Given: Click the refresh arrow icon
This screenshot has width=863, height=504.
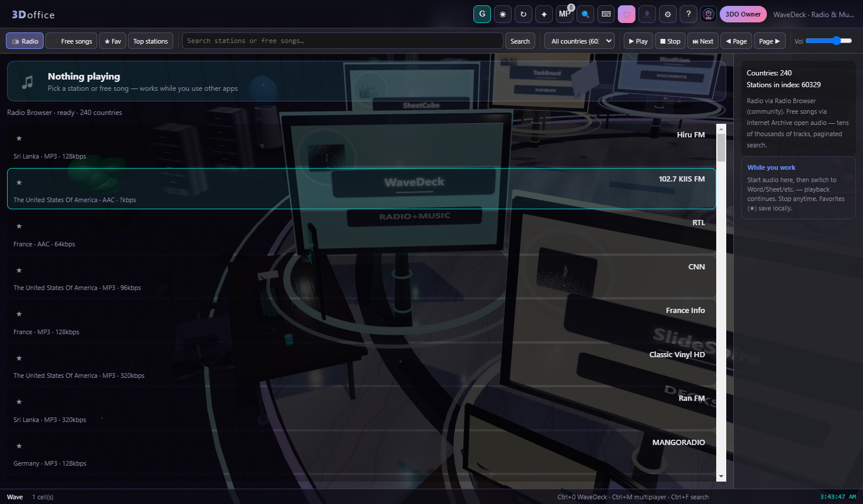Looking at the screenshot, I should (x=523, y=14).
